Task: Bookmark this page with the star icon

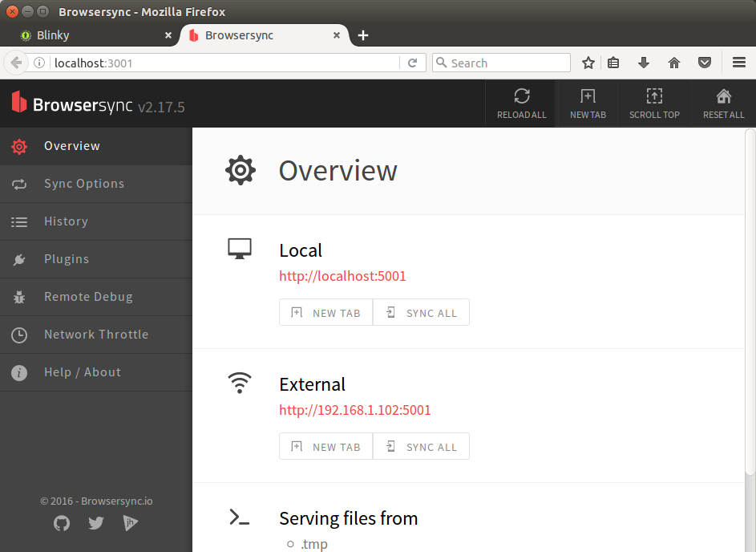Action: (588, 63)
